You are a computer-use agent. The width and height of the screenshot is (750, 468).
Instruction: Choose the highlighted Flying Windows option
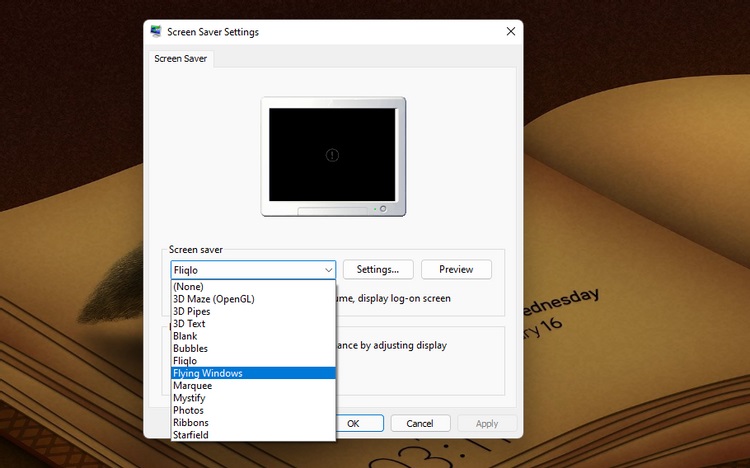[253, 373]
